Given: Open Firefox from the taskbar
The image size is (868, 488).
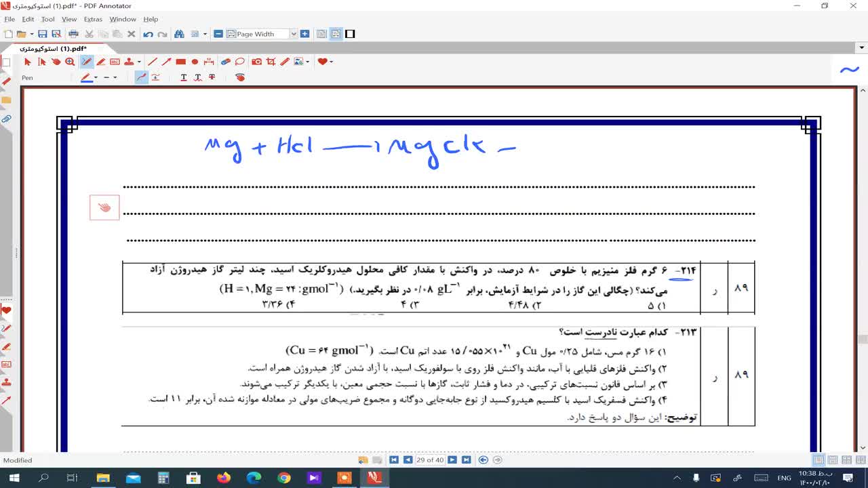Looking at the screenshot, I should coord(223,478).
